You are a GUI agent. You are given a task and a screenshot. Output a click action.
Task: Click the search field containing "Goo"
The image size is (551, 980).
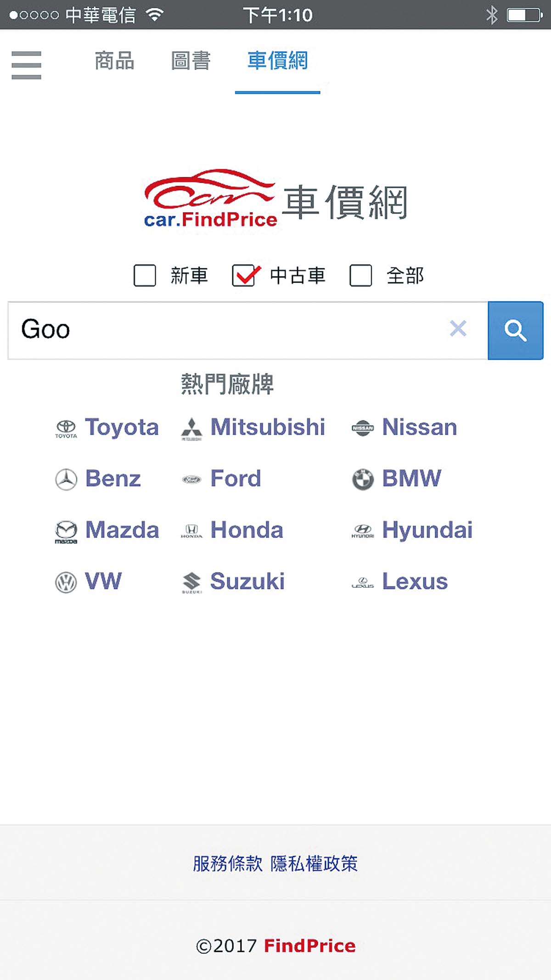230,330
